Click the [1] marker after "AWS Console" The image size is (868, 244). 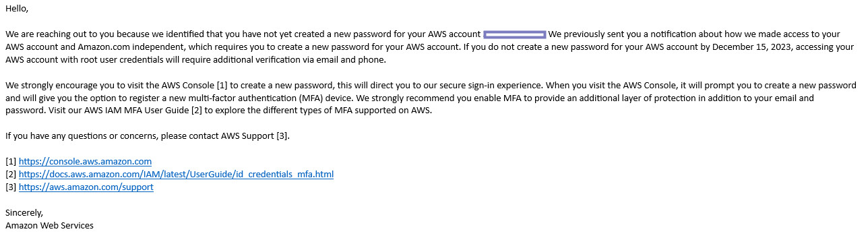223,86
